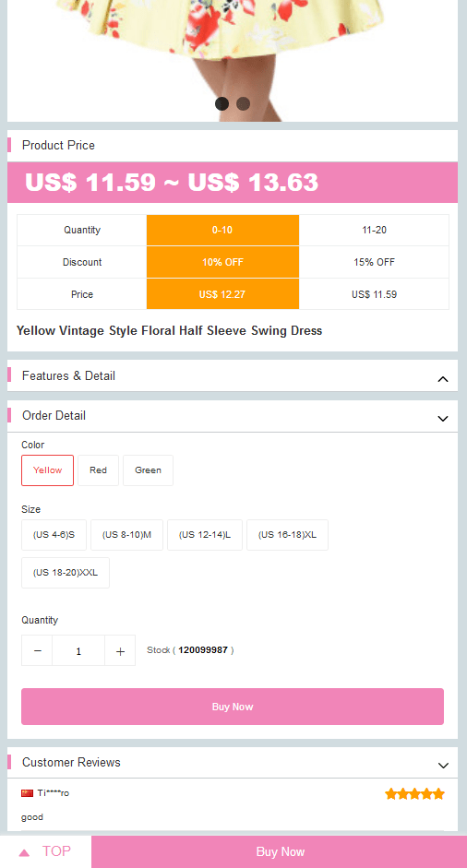The height and width of the screenshot is (868, 467).
Task: Click the quantity number input field
Action: point(78,650)
